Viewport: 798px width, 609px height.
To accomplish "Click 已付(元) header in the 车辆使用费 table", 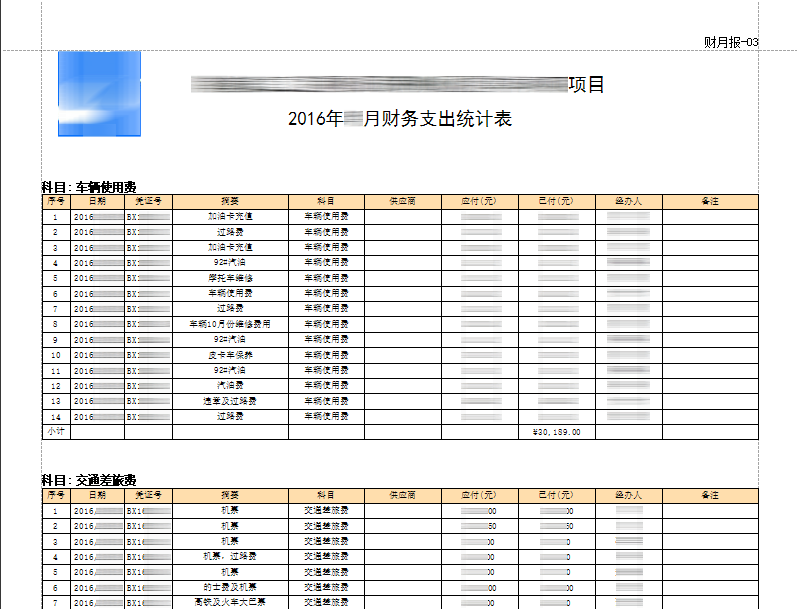I will (557, 201).
